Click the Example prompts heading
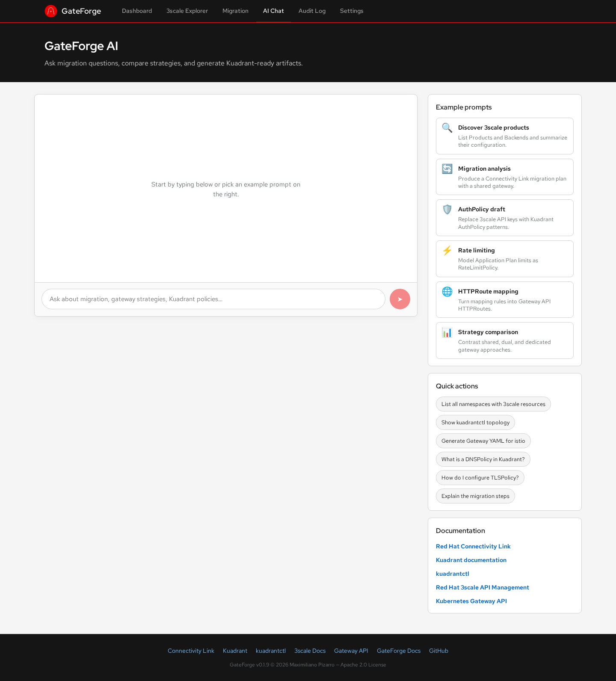 coord(464,107)
